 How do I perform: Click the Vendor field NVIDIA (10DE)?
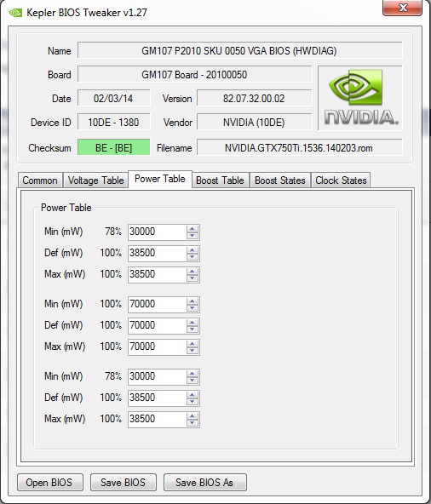click(254, 122)
